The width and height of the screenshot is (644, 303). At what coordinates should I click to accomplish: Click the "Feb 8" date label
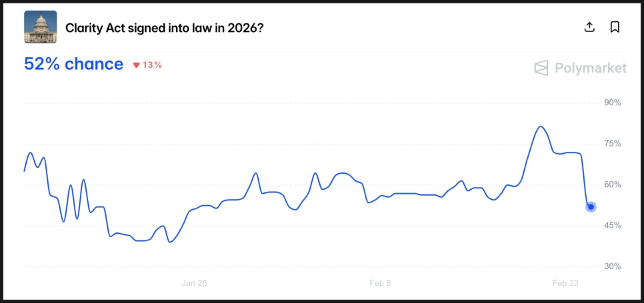380,283
